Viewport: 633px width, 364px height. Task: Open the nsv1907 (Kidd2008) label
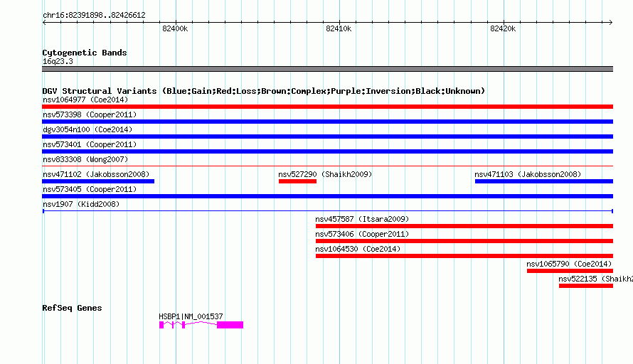coord(81,204)
